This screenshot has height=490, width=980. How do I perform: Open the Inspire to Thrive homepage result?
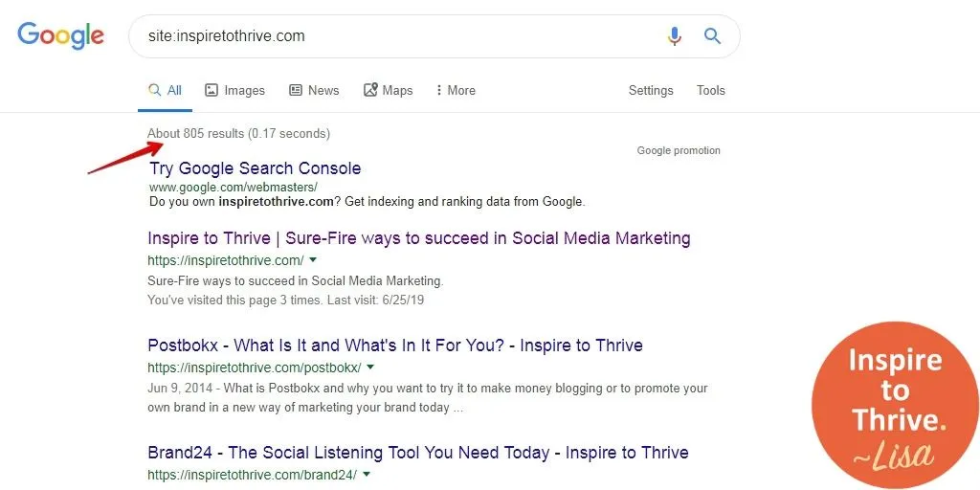point(419,238)
